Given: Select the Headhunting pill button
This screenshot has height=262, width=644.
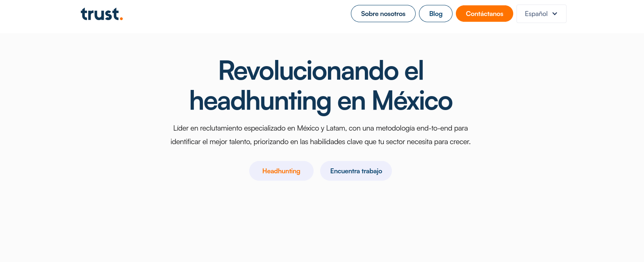Looking at the screenshot, I should [x=281, y=171].
